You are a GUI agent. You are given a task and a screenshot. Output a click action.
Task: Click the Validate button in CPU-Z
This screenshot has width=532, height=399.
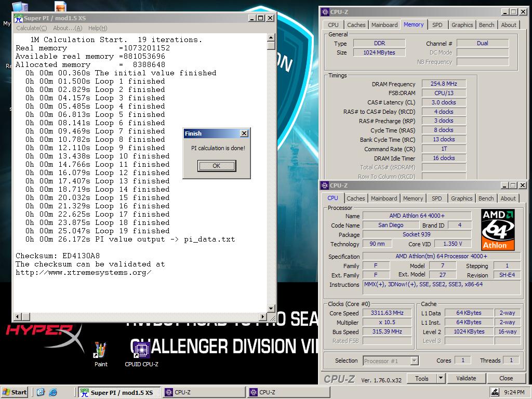(466, 378)
